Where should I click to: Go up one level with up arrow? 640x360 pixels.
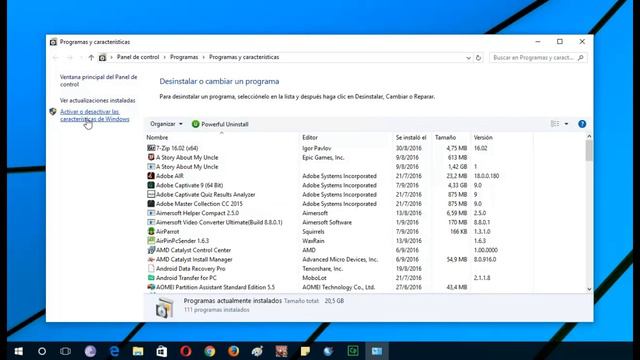(91, 58)
